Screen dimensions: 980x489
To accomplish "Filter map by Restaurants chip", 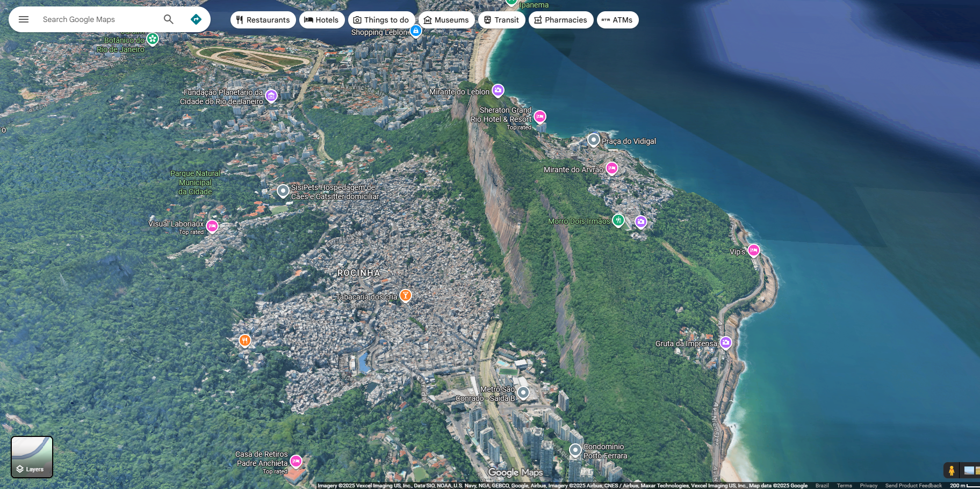I will click(263, 20).
